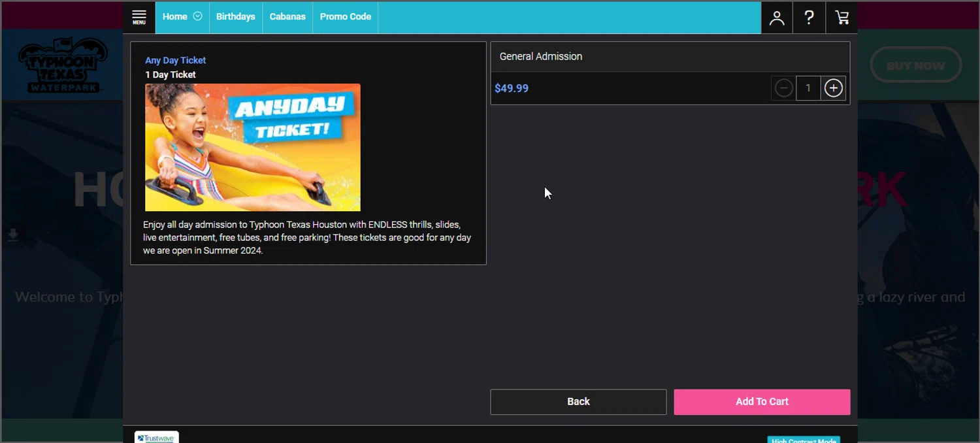Increase General Admission quantity with plus

(x=833, y=88)
